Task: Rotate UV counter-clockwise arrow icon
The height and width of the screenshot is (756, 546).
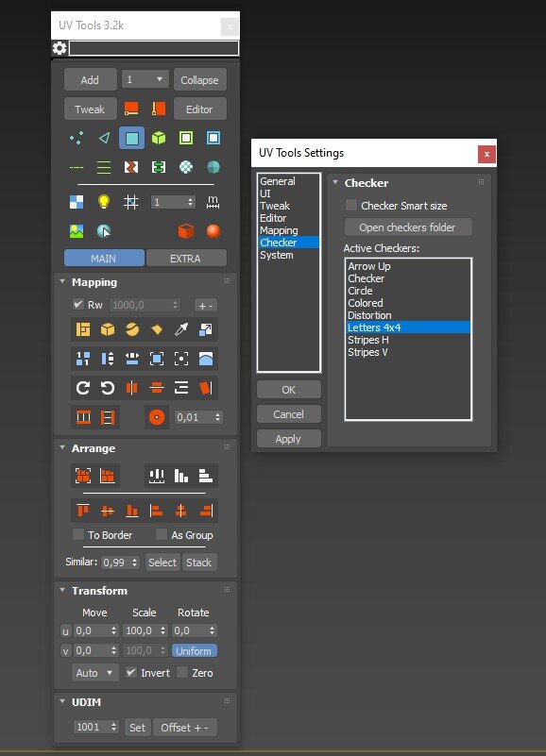Action: click(x=107, y=388)
